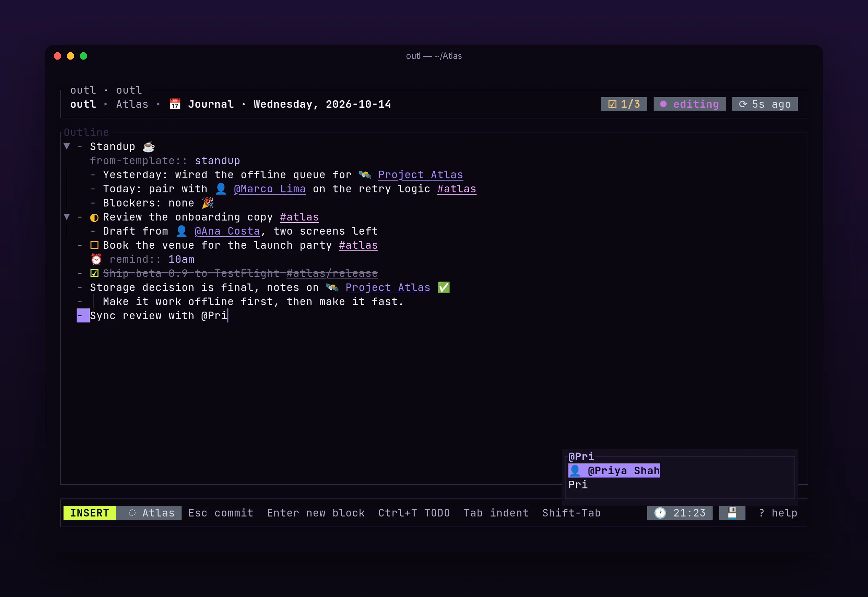This screenshot has height=597, width=868.
Task: Collapse the Standup block triangle
Action: click(67, 146)
